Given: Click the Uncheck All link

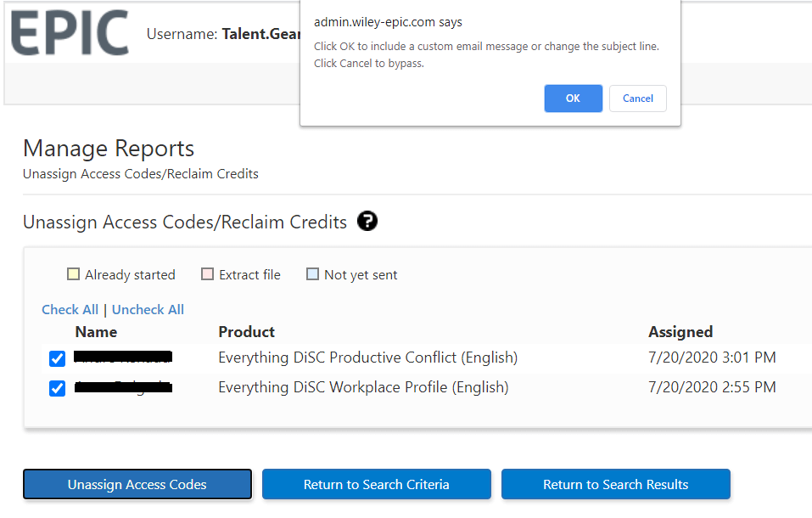Looking at the screenshot, I should (148, 310).
